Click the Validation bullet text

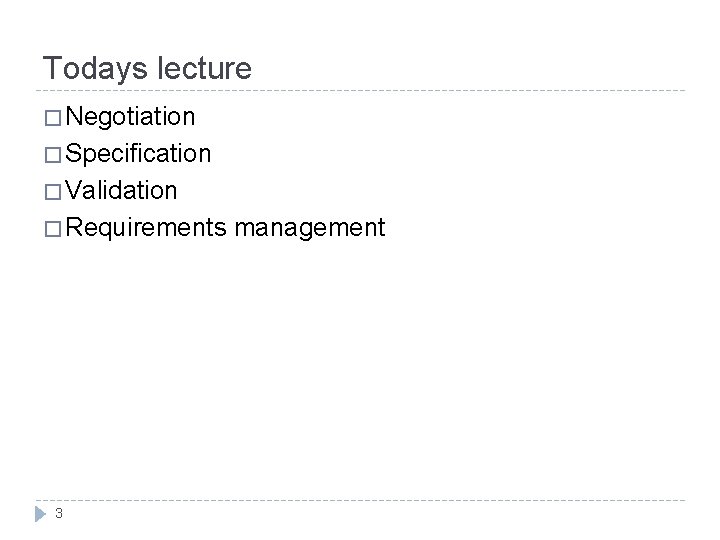122,190
